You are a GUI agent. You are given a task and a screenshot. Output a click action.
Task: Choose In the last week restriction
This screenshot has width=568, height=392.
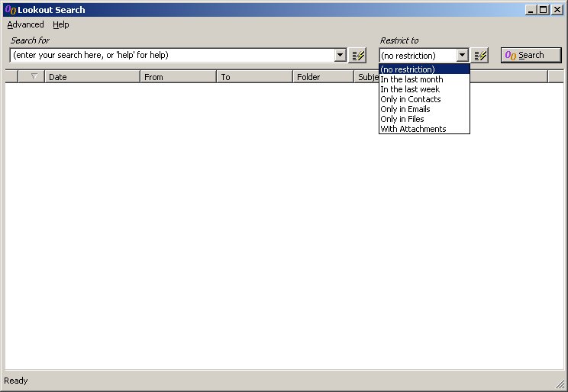[x=424, y=89]
